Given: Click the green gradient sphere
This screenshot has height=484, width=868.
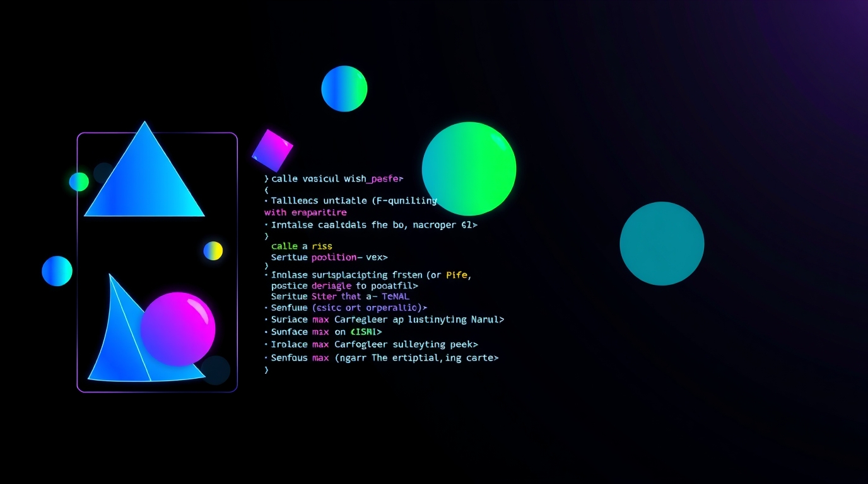Looking at the screenshot, I should point(469,168).
